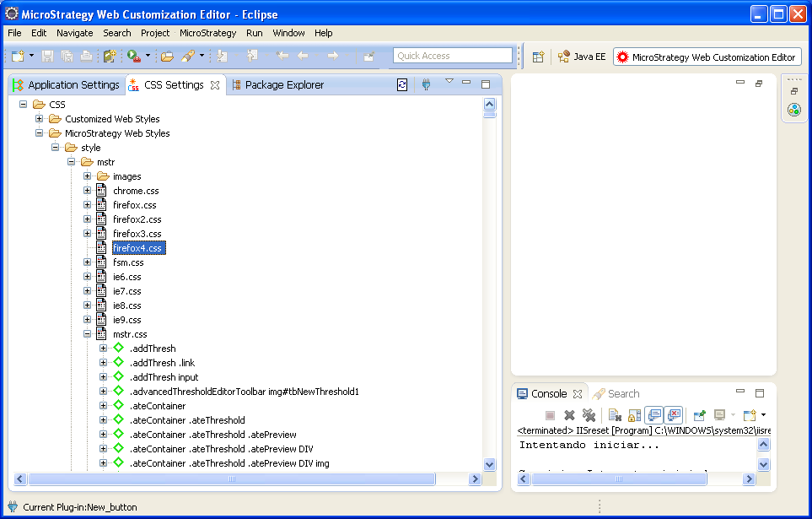
Task: Collapse the mstr.css node
Action: pos(87,333)
